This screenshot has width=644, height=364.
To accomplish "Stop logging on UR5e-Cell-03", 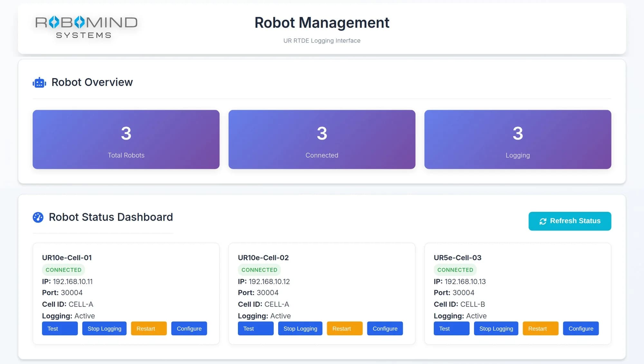I will (x=496, y=329).
